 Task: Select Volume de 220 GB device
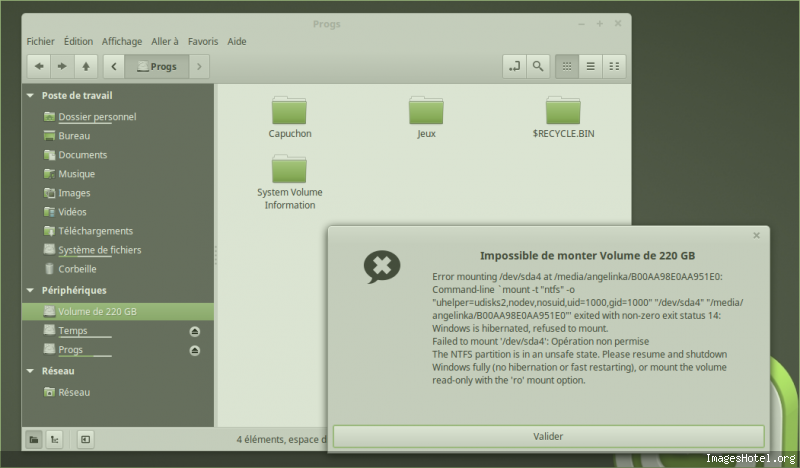tap(118, 311)
